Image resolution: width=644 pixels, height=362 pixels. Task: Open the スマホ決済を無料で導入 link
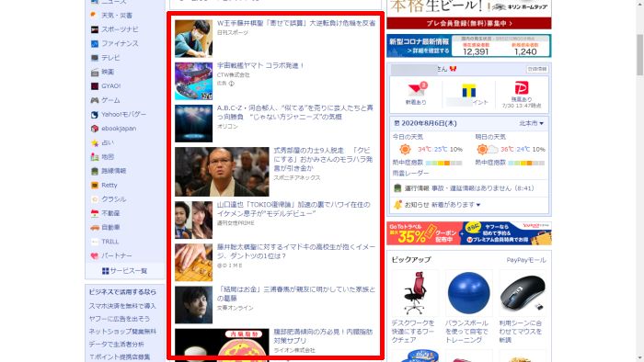(122, 306)
